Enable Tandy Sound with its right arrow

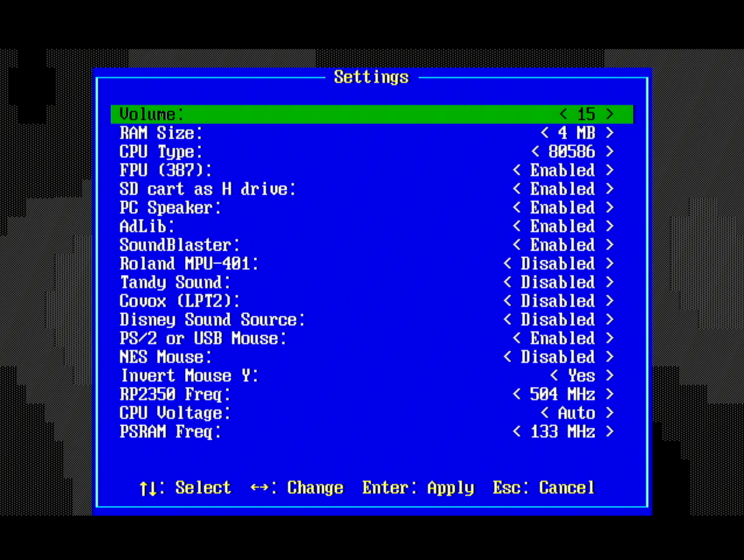[609, 282]
